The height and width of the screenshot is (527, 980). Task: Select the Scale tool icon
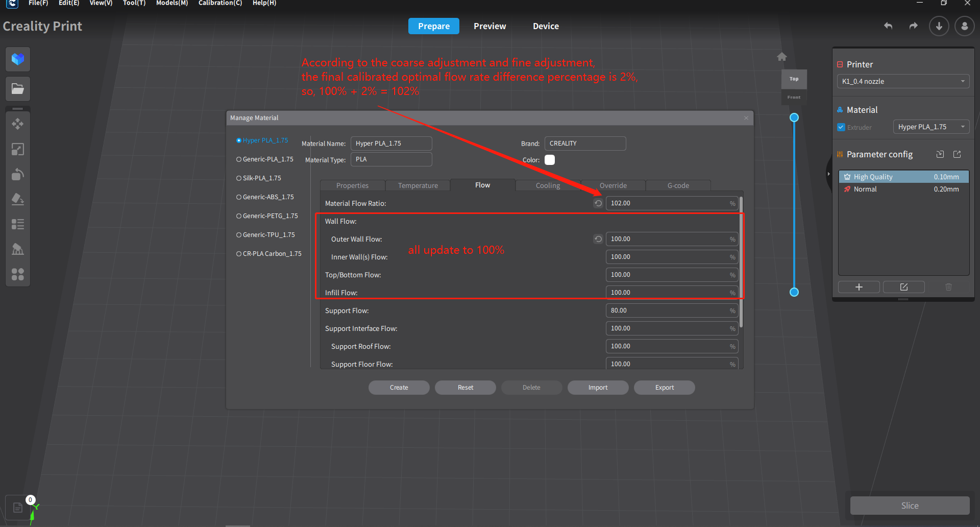pyautogui.click(x=18, y=149)
